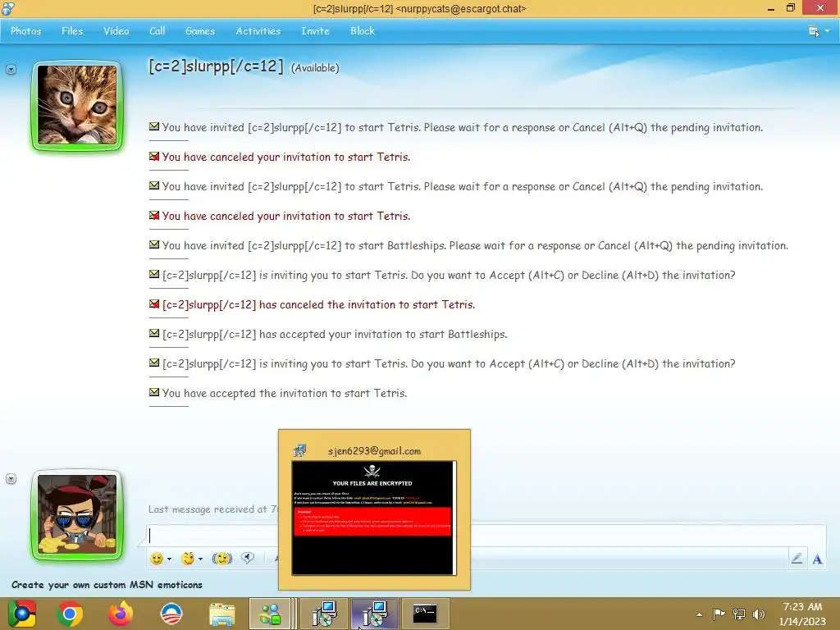Image resolution: width=840 pixels, height=630 pixels.
Task: Click the menu display icon top right
Action: point(814,31)
